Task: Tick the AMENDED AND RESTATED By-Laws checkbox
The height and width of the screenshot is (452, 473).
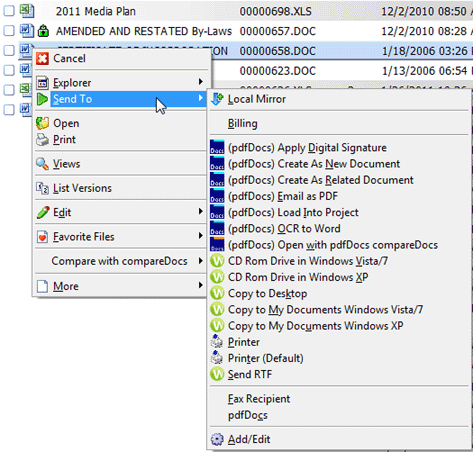Action: pos(9,31)
